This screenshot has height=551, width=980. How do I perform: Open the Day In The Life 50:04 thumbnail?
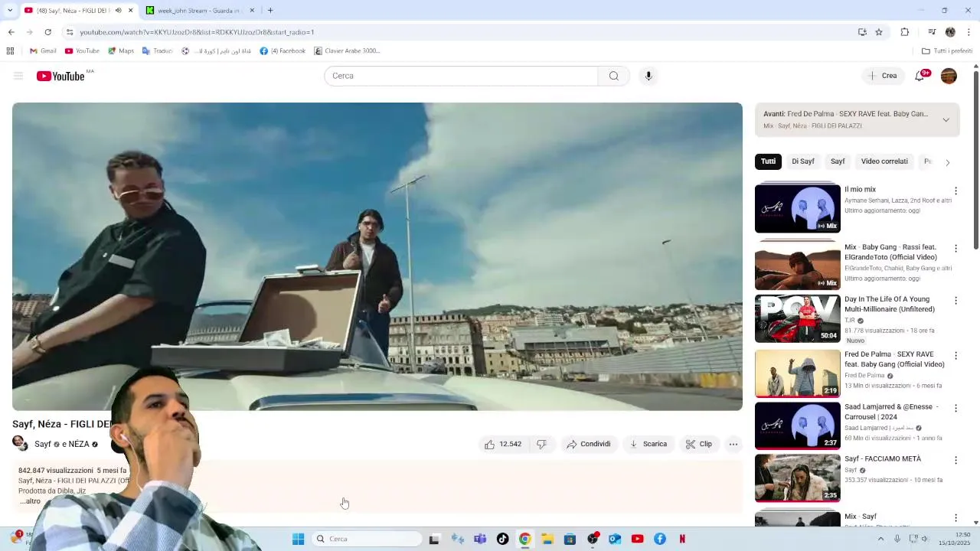[x=798, y=318]
